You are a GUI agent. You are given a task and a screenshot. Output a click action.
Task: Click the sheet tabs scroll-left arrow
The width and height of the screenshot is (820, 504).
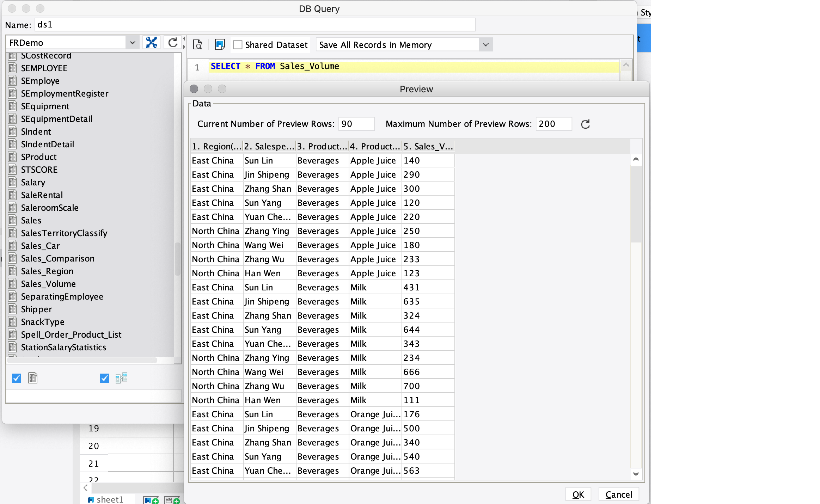[85, 488]
